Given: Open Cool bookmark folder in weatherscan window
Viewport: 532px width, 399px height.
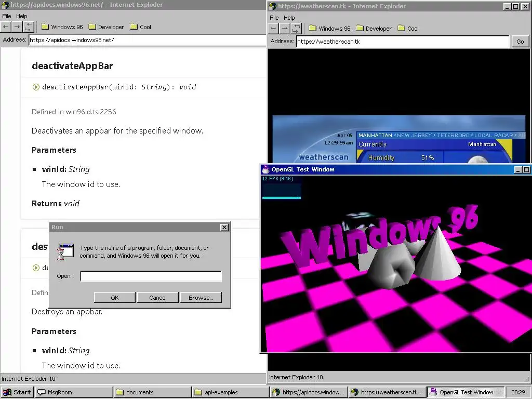Looking at the screenshot, I should tap(408, 29).
